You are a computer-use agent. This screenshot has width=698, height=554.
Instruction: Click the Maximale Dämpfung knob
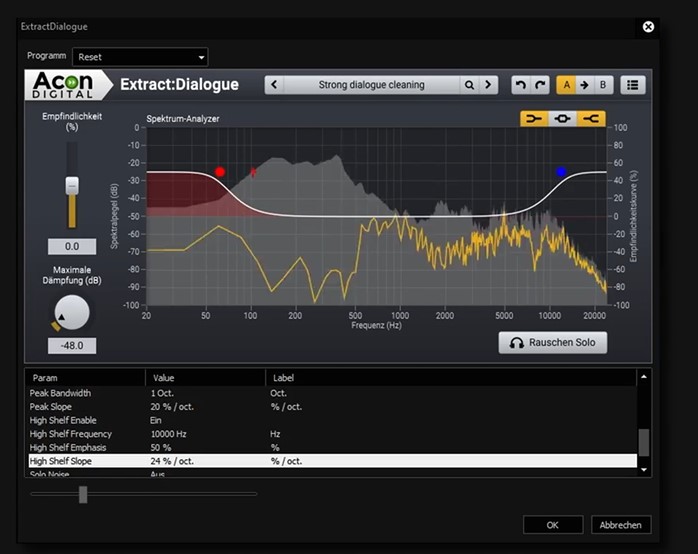coord(72,313)
